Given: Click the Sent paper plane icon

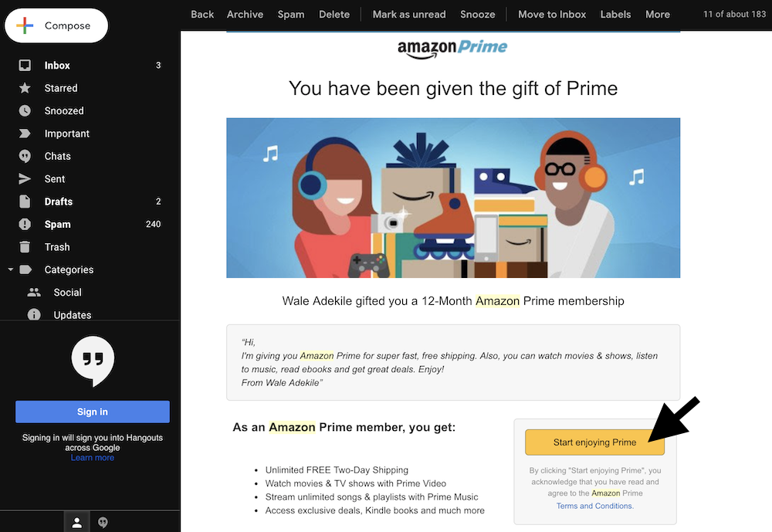Looking at the screenshot, I should pos(25,179).
